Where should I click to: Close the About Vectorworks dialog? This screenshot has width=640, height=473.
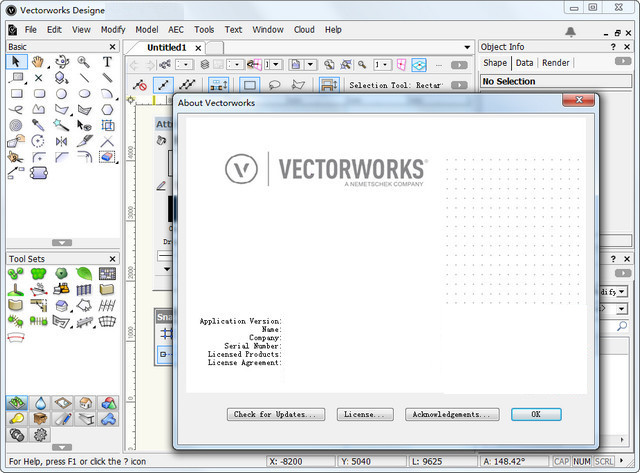[x=578, y=100]
